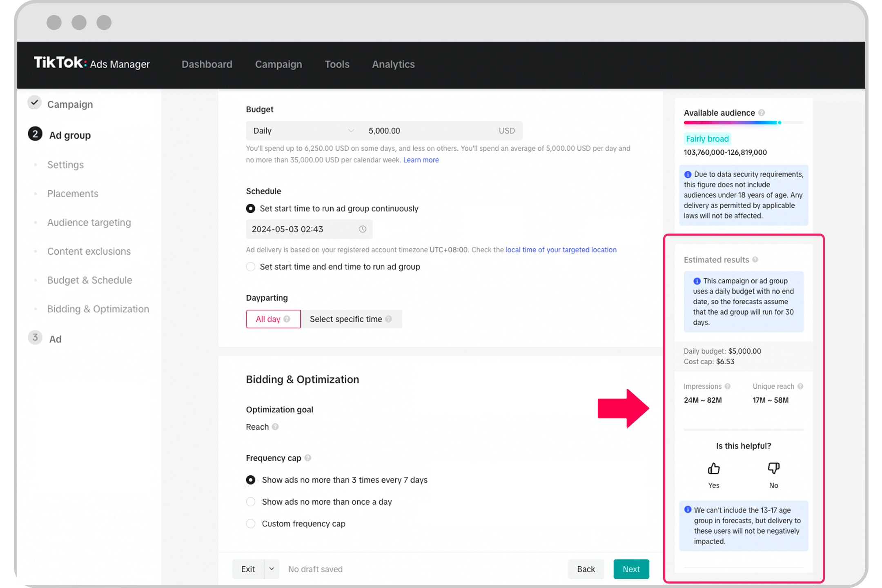Choose All day dayparting
The image size is (882, 588).
(x=273, y=319)
